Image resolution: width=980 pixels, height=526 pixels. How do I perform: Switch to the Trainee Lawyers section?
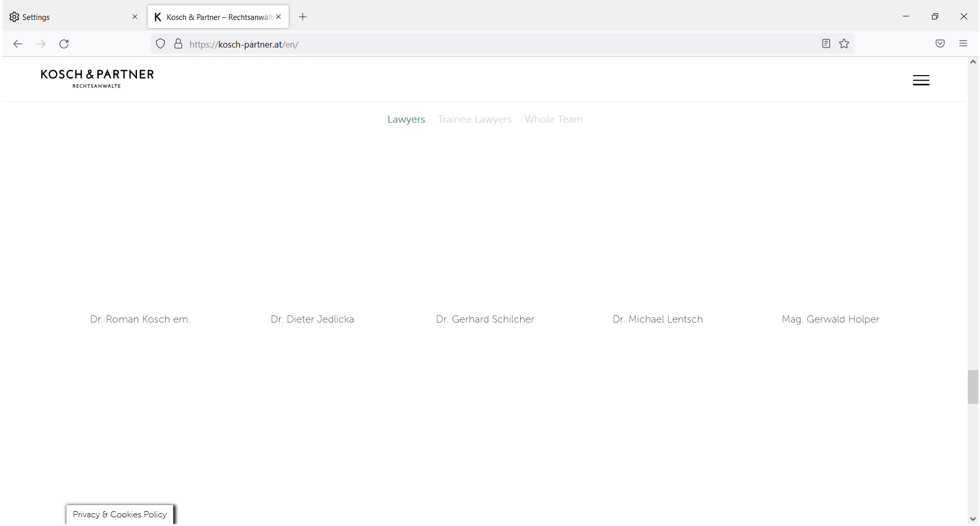(x=475, y=119)
